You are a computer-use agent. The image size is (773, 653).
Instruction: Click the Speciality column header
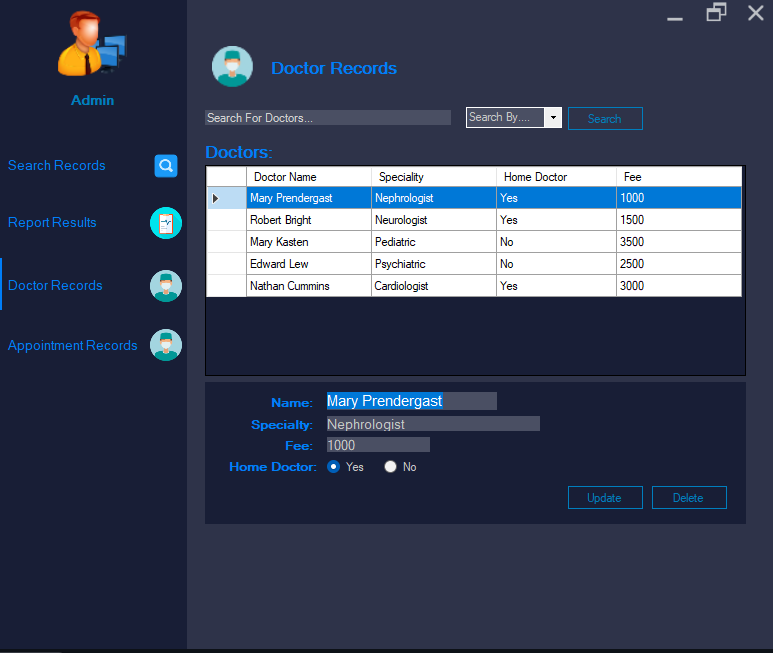tap(433, 177)
